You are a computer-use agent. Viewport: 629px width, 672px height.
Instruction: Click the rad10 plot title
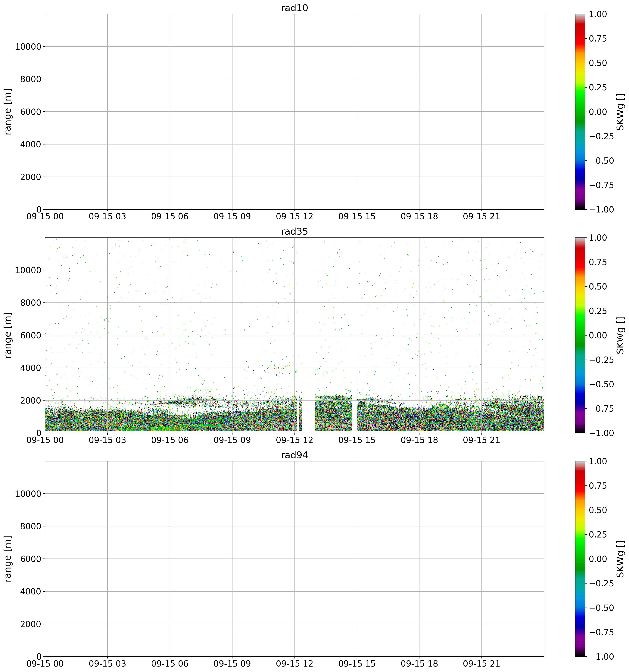(x=294, y=8)
